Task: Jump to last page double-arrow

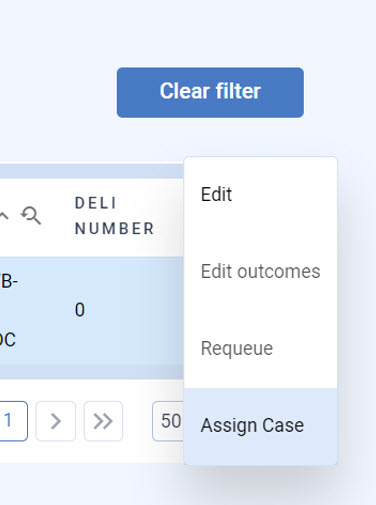Action: [x=103, y=421]
